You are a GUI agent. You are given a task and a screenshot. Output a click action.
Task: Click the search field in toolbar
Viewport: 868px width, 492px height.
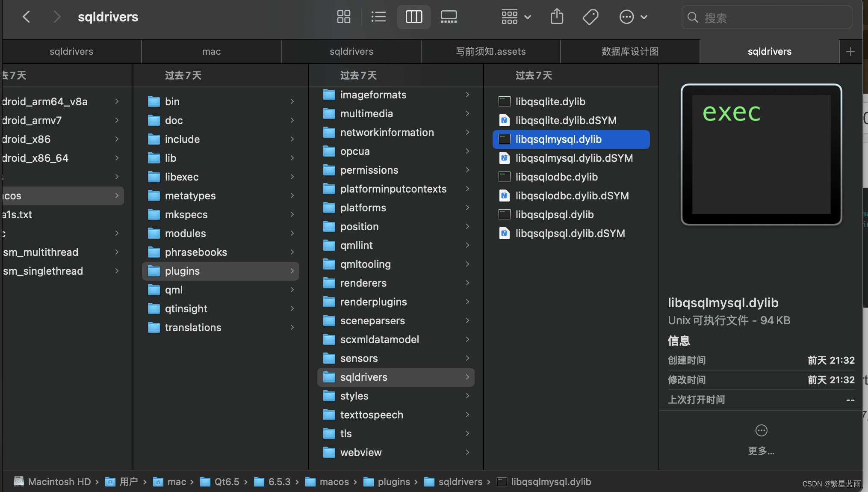point(766,17)
